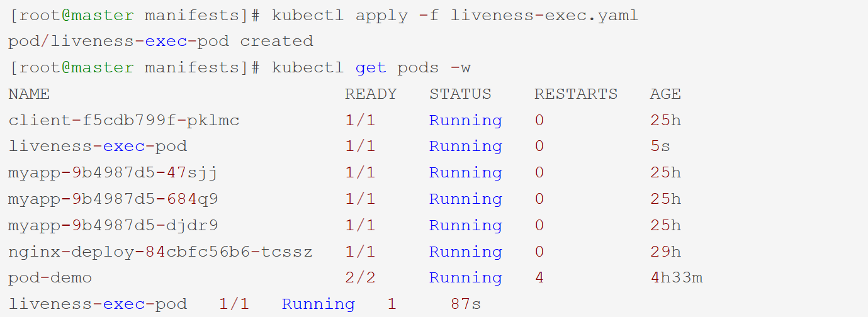This screenshot has height=317, width=868.
Task: Click the 5s age of liveness-exec-pod
Action: pos(660,147)
